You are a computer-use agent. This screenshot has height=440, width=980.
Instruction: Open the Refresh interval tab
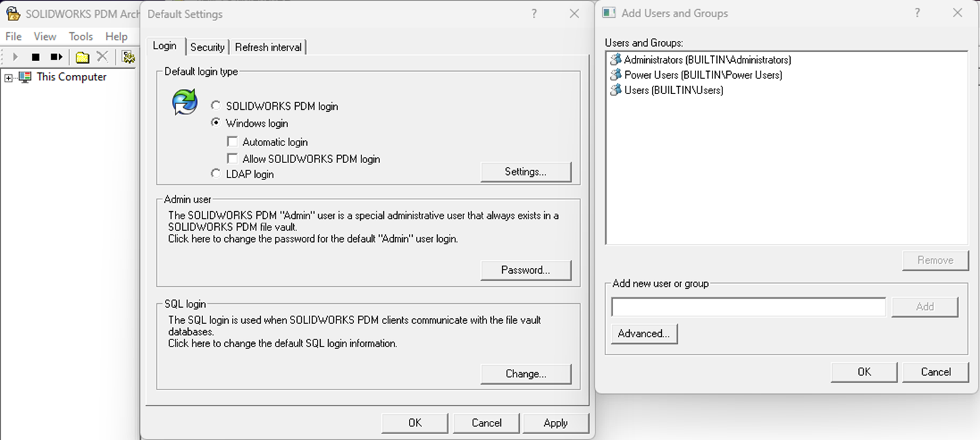(x=268, y=47)
